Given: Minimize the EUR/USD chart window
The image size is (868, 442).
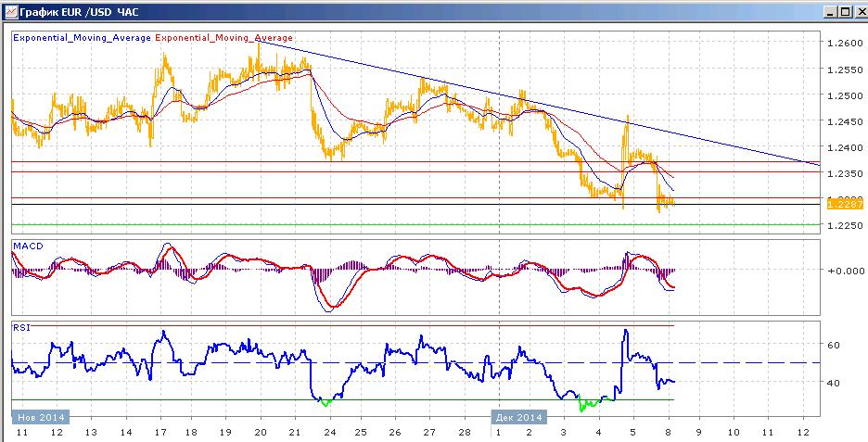Looking at the screenshot, I should [830, 12].
